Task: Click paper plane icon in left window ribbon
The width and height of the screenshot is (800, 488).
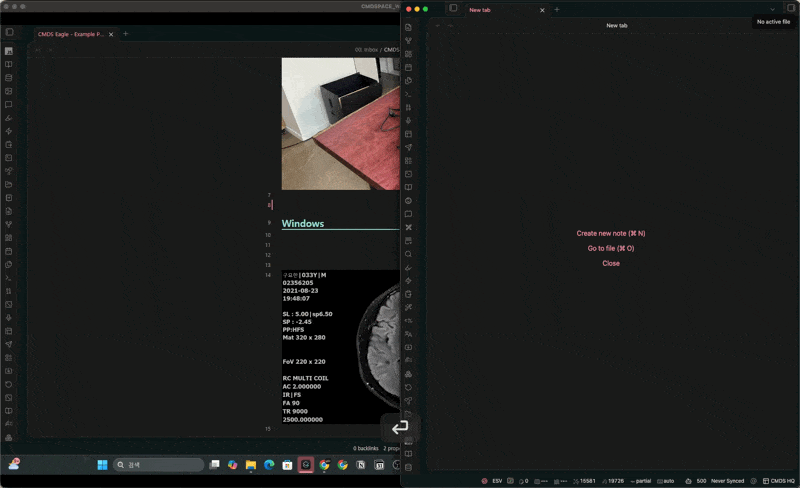Action: (x=9, y=345)
